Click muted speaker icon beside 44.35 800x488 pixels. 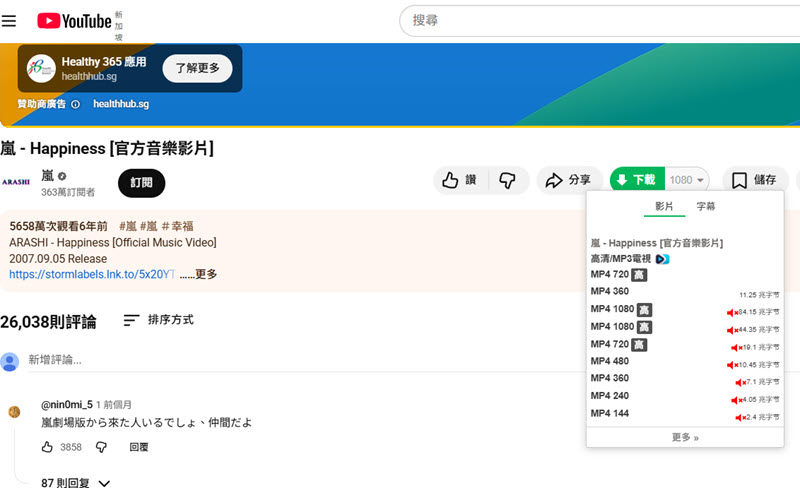click(x=733, y=330)
